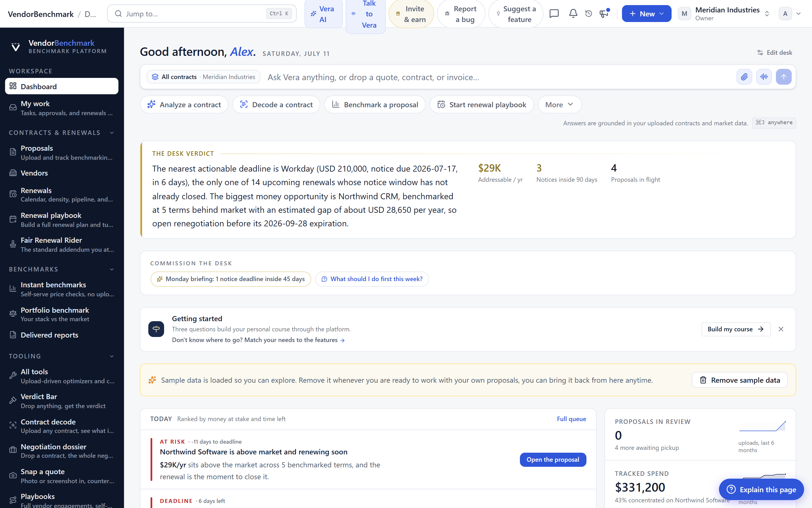Dismiss the Getting started card
Viewport: 812px width, 508px height.
(x=781, y=329)
